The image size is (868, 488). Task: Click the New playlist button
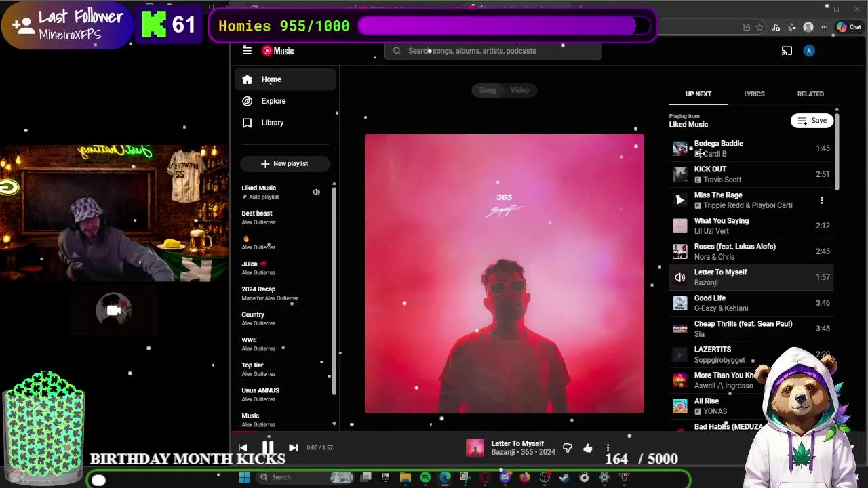tap(285, 163)
